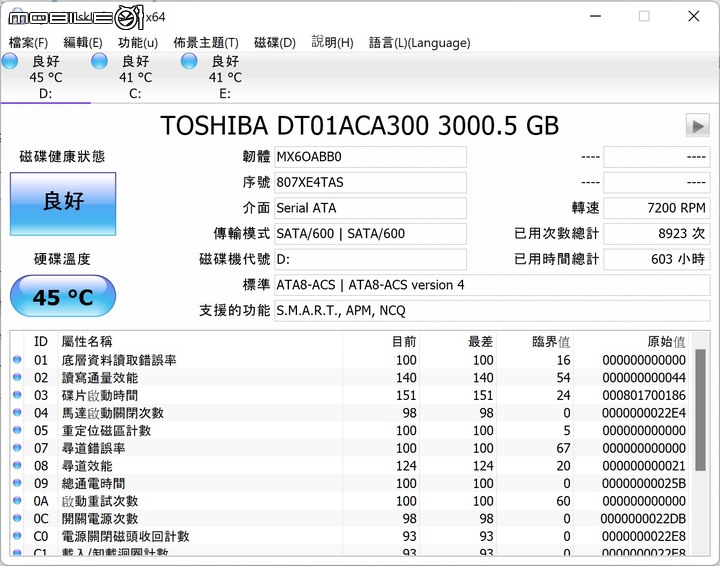Select the E: drive tab

[225, 77]
